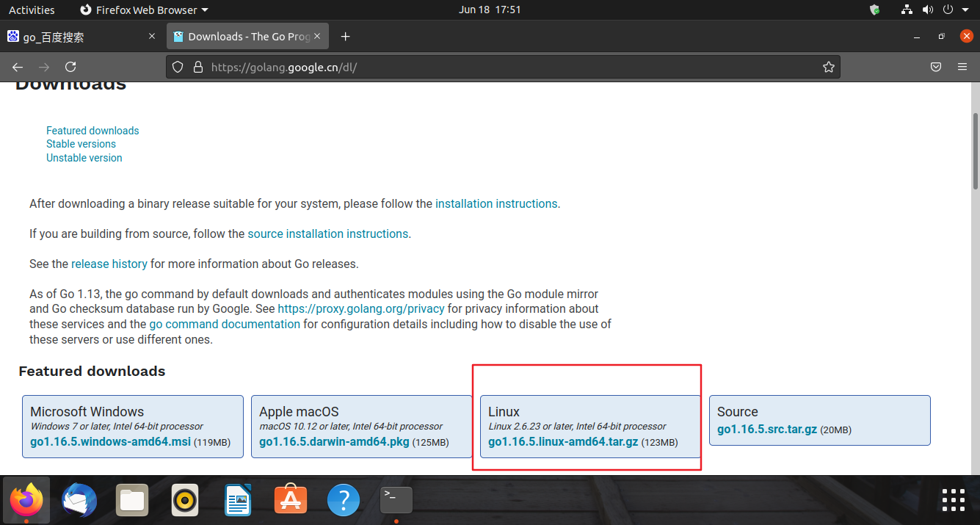Download go1.16.5.darwin-amd64.pkg

335,442
